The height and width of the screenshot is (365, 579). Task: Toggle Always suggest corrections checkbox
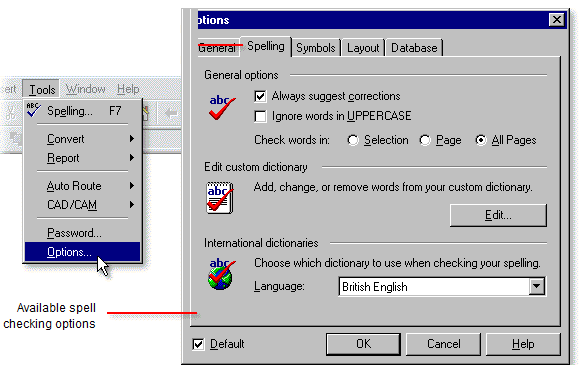pos(260,96)
